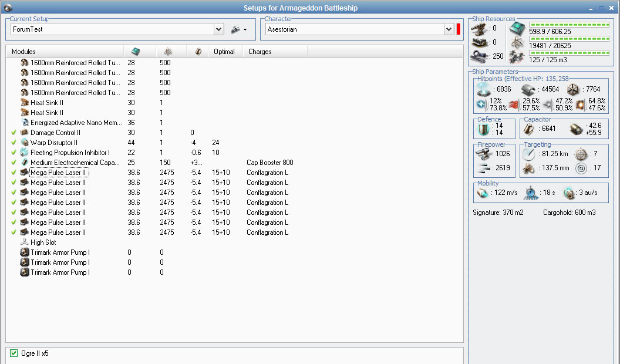Click the kinetic resistance icon

coord(548,105)
